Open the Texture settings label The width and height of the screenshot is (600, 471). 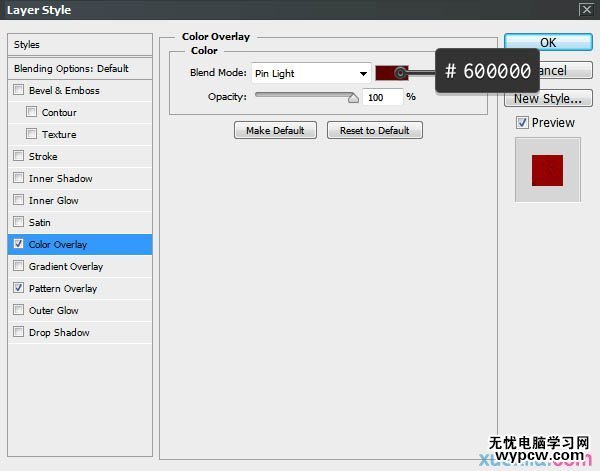pyautogui.click(x=59, y=135)
